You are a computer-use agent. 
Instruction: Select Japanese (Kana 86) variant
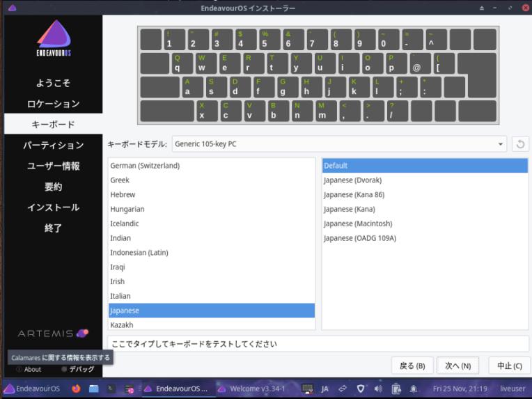[x=425, y=195]
